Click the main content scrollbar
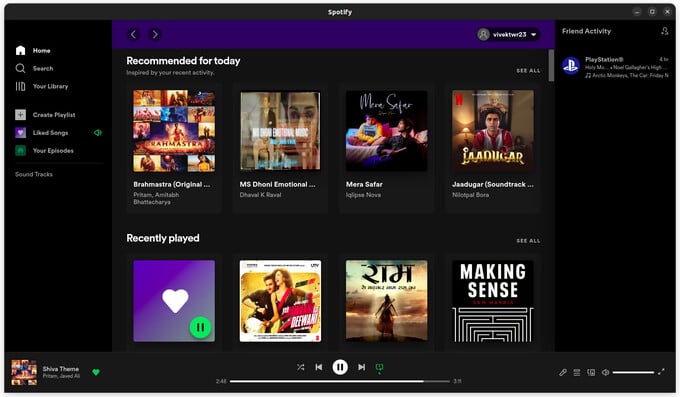 pyautogui.click(x=551, y=66)
